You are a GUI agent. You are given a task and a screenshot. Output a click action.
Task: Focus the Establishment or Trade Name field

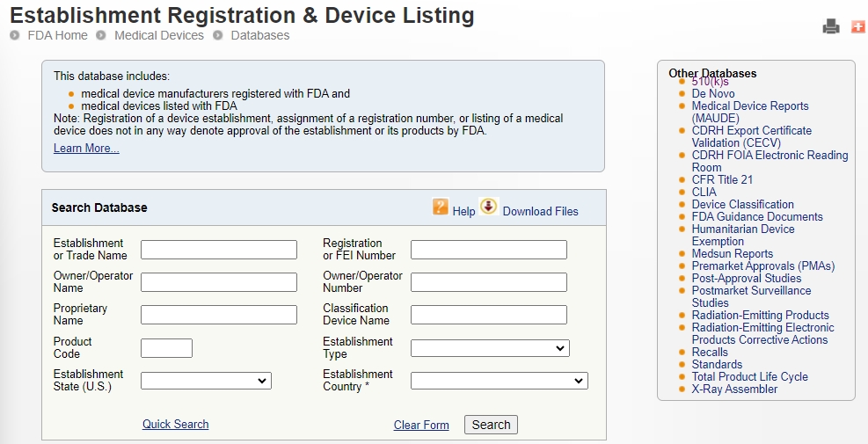[x=219, y=250]
